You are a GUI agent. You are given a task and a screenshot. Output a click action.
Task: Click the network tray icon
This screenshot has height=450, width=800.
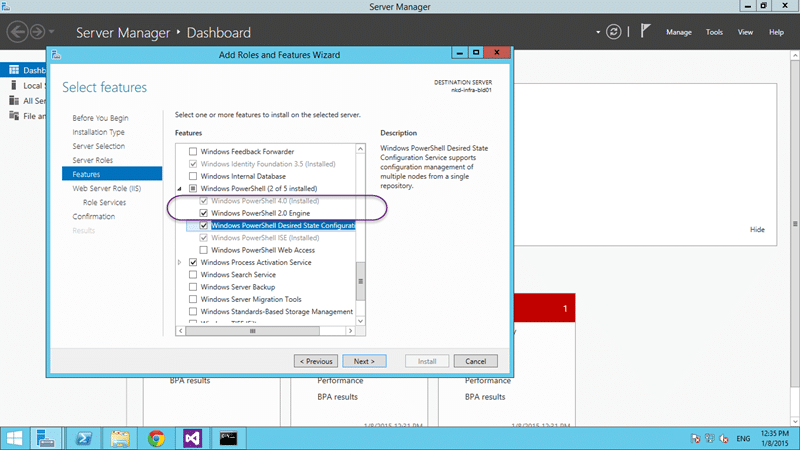point(709,438)
